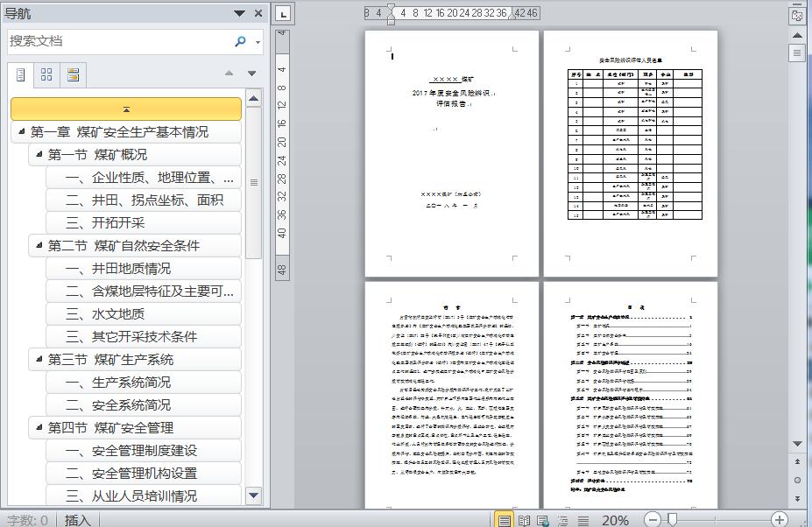Click the 字数: 0 word count indicator
The image size is (812, 527).
[x=27, y=520]
